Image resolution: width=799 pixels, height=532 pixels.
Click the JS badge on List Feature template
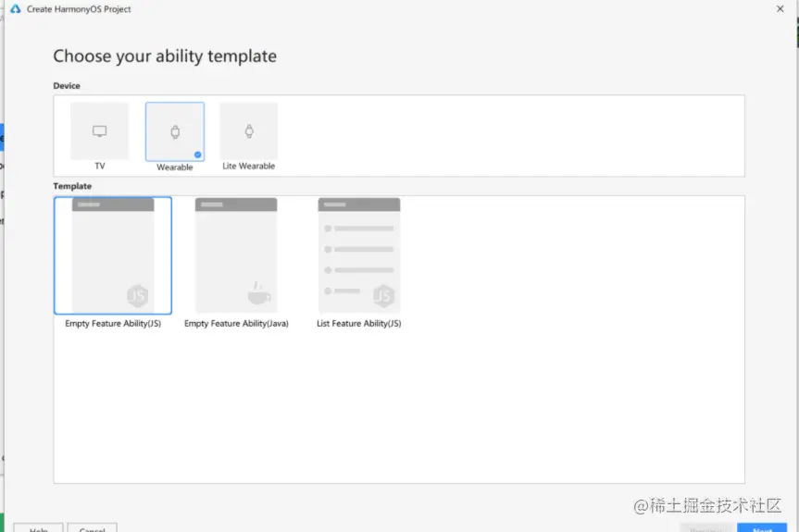tap(383, 296)
